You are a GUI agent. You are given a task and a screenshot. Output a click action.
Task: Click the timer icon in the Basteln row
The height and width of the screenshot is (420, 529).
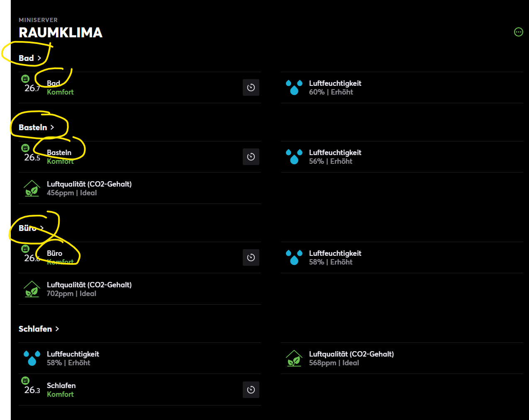click(x=251, y=157)
